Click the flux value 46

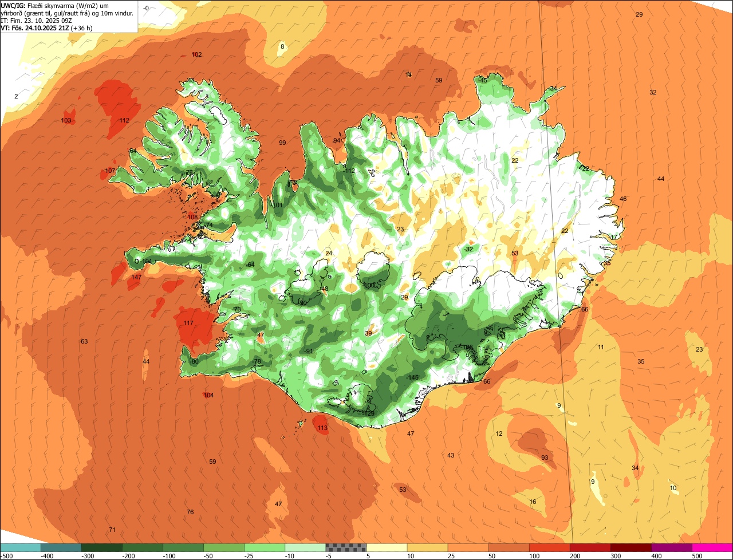[623, 199]
